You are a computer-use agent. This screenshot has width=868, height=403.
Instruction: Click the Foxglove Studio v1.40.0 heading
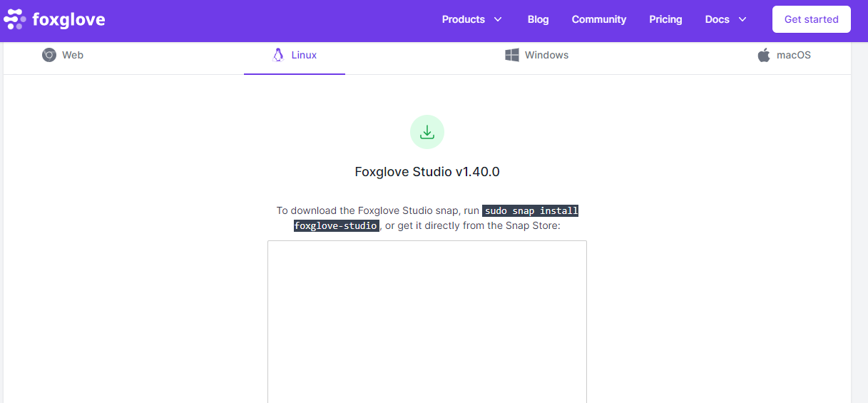(x=427, y=172)
